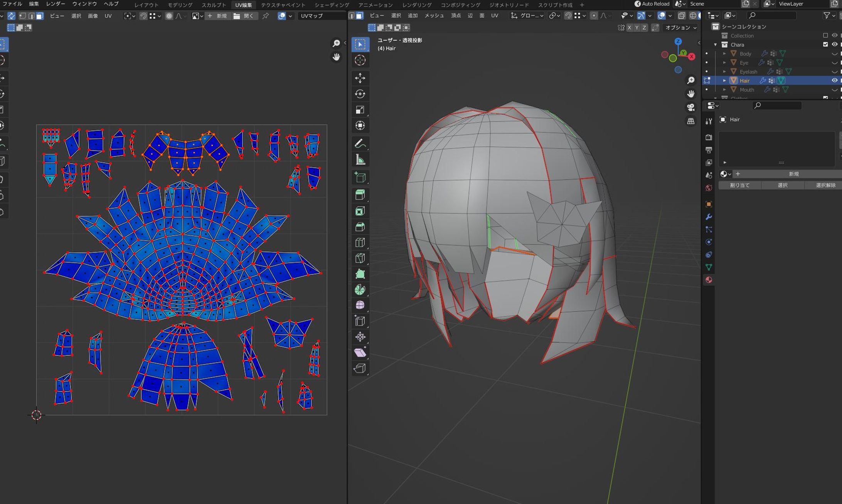The width and height of the screenshot is (842, 504).
Task: Switch to the モデリング workspace tab
Action: click(x=180, y=5)
